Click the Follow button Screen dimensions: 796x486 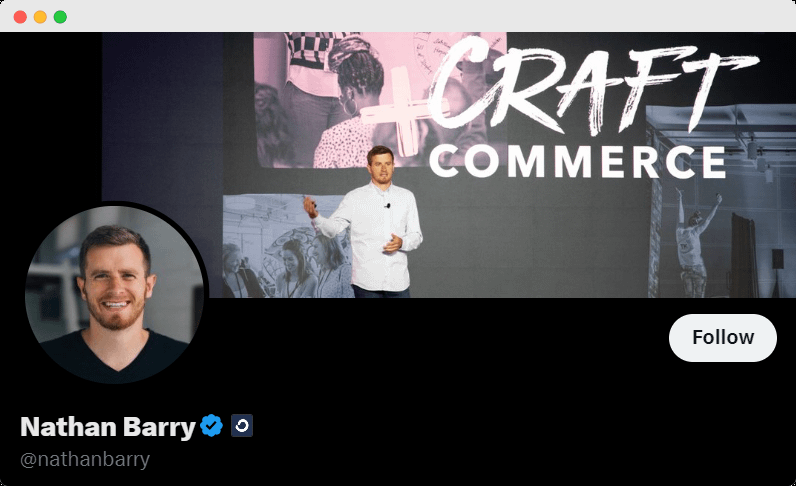pyautogui.click(x=722, y=338)
